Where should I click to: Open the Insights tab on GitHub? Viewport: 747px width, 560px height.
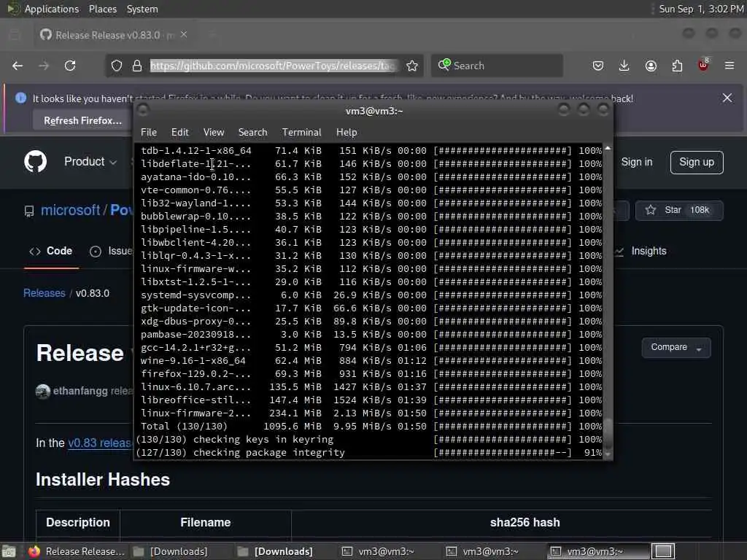(x=640, y=251)
